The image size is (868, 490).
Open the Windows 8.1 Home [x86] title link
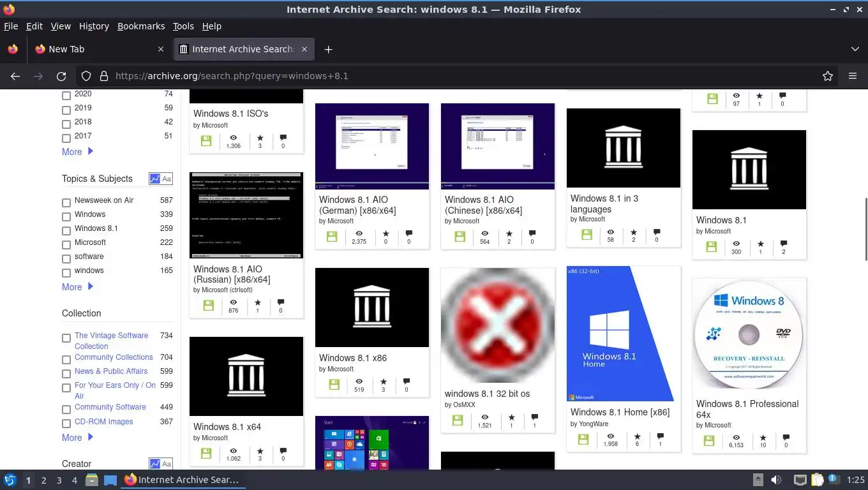[620, 412]
